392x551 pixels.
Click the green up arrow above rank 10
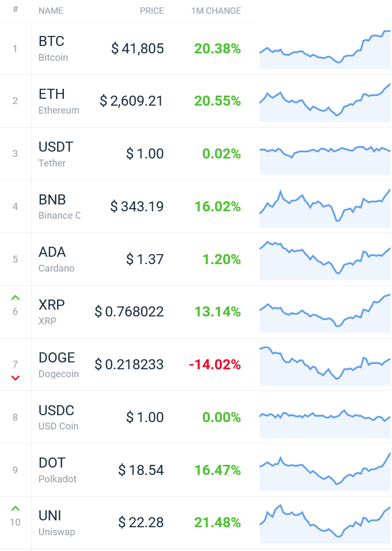[15, 509]
